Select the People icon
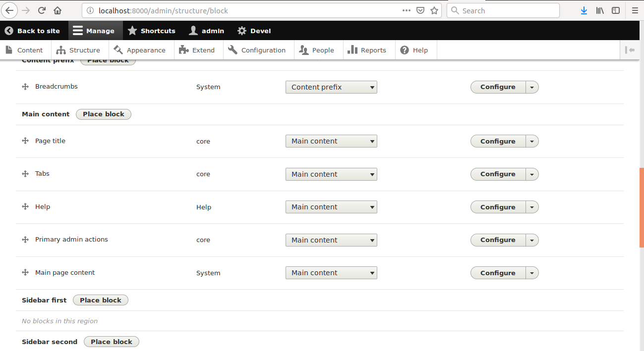Viewport: 644px width, 351px height. pyautogui.click(x=304, y=50)
